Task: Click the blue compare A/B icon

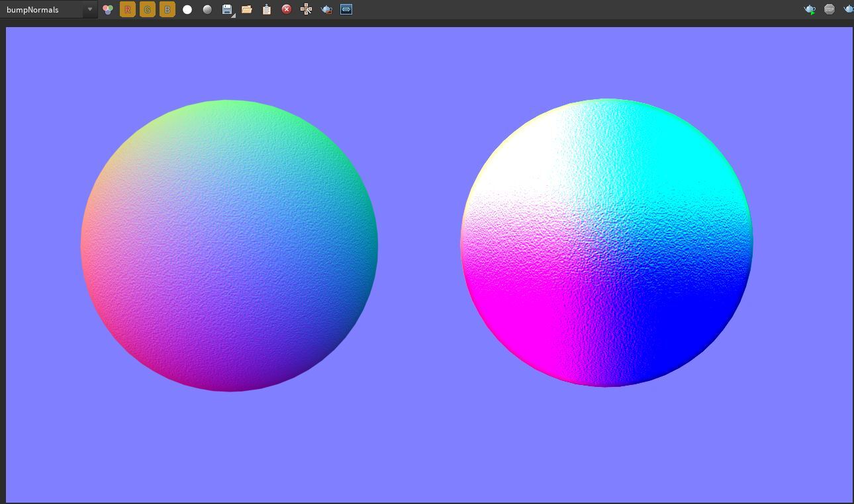Action: click(346, 9)
